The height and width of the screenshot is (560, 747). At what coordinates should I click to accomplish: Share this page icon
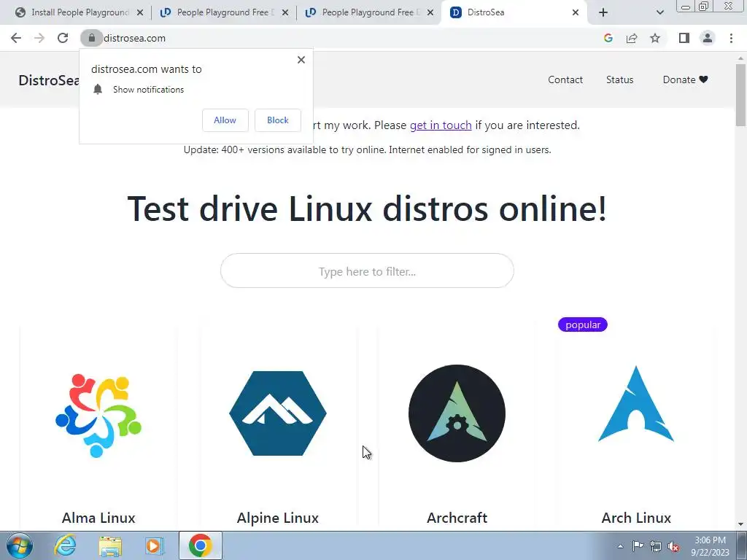632,38
